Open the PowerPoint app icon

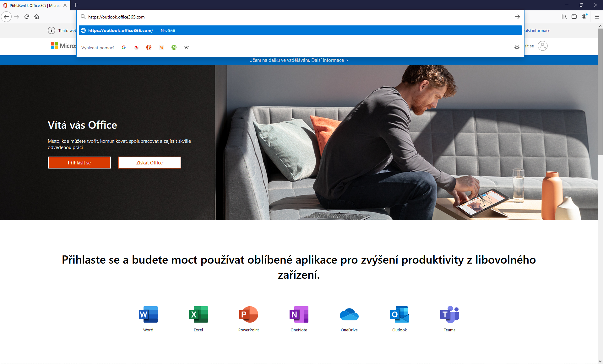tap(249, 314)
